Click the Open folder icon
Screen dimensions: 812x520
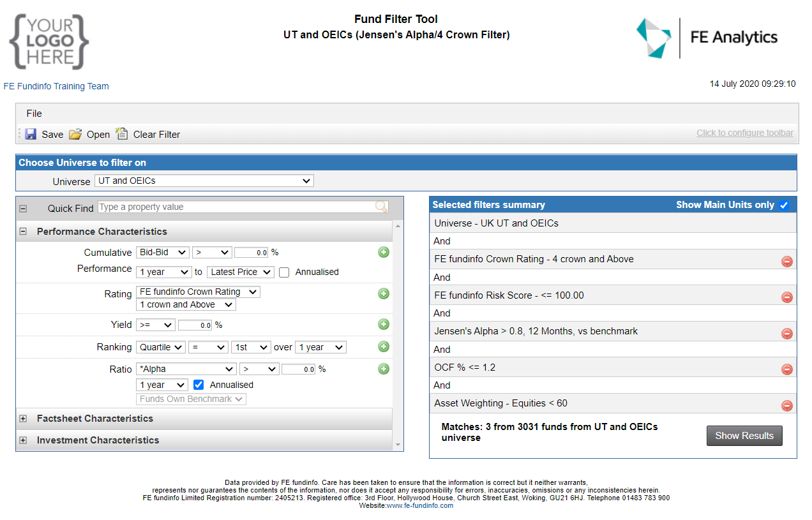coord(75,134)
